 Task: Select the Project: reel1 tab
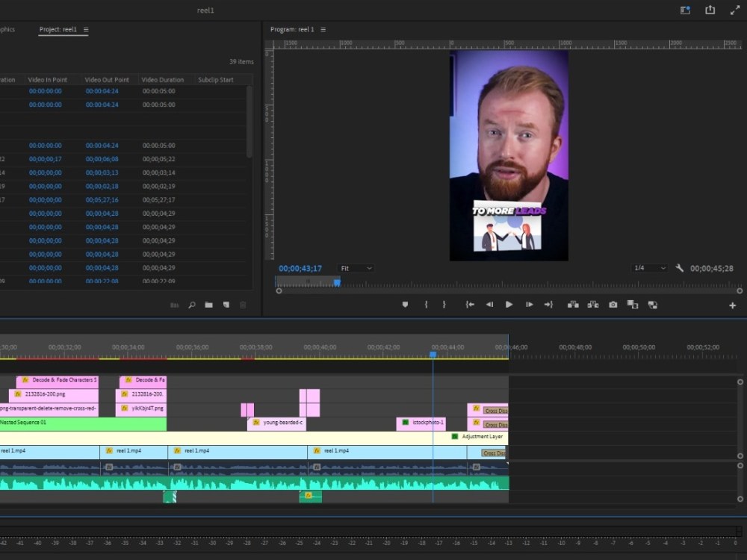point(59,30)
